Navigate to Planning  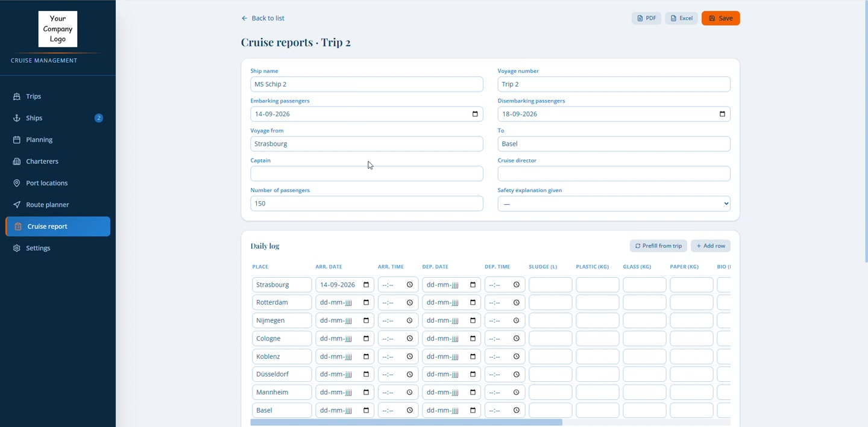tap(58, 140)
